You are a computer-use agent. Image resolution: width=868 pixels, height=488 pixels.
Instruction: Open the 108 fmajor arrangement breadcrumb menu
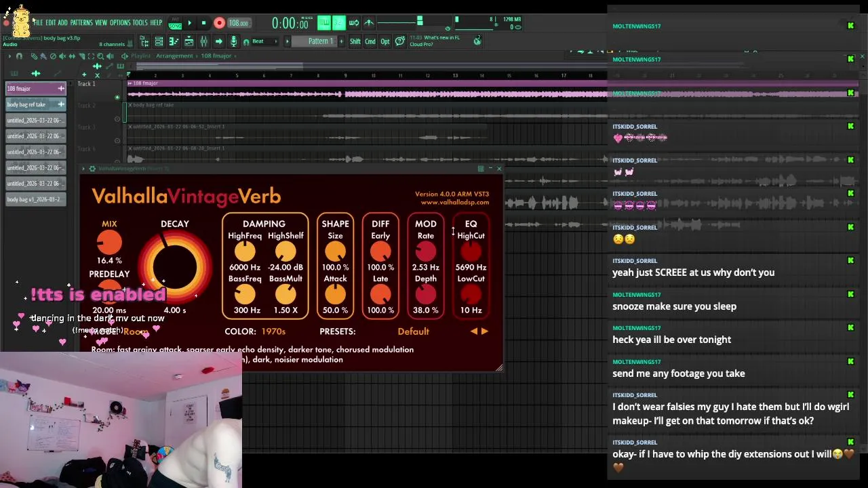click(x=216, y=56)
